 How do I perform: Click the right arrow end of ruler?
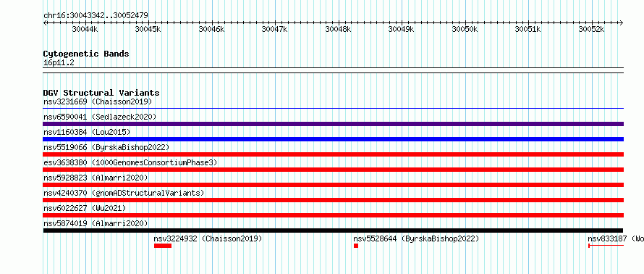click(622, 23)
